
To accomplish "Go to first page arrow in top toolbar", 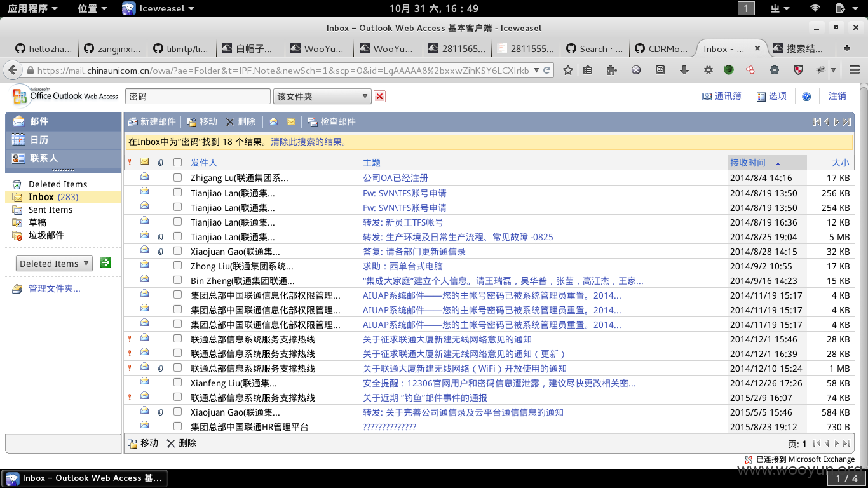I will pos(817,121).
